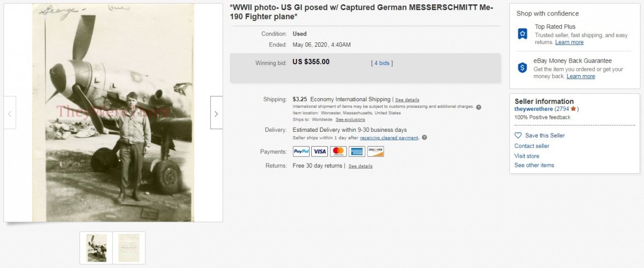Click the American Express icon
Screen dimensions: 644x268
coord(357,152)
